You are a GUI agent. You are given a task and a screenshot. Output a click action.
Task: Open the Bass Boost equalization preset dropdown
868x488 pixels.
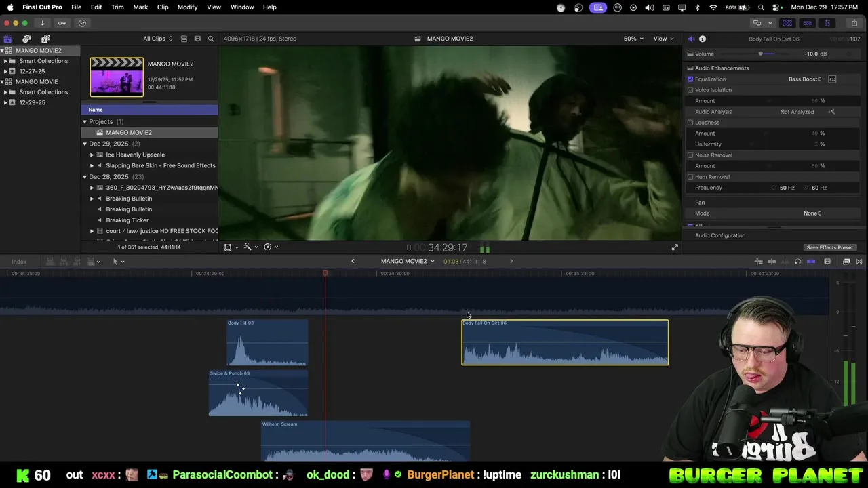tap(805, 79)
